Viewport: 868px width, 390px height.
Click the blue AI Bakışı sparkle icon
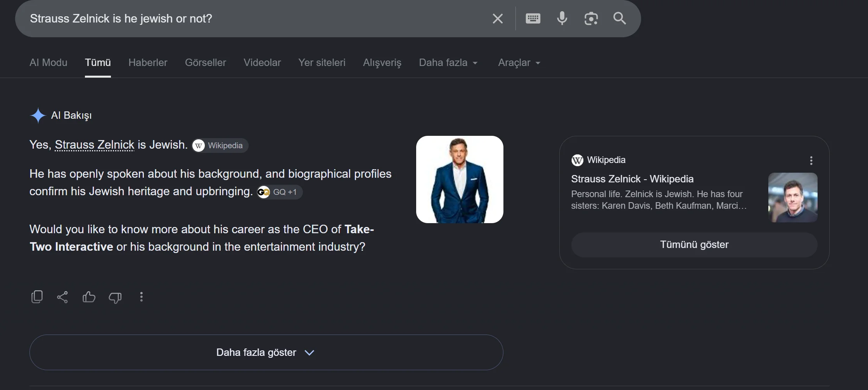pos(38,116)
